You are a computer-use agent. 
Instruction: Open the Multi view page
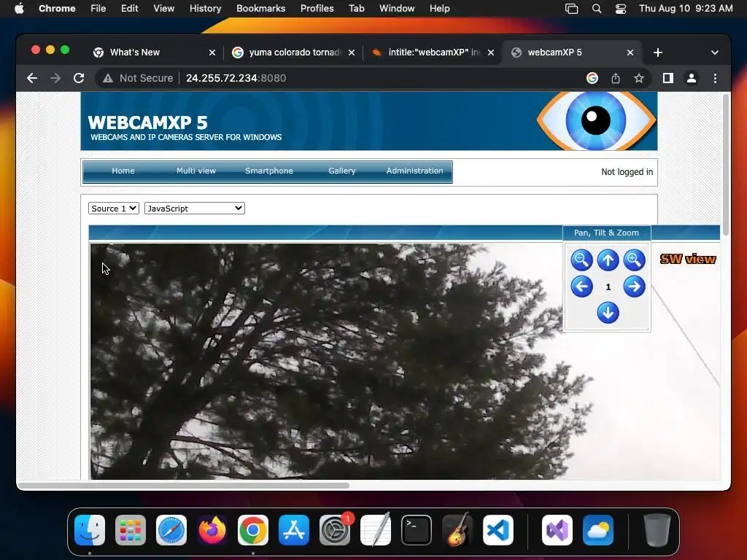(196, 171)
